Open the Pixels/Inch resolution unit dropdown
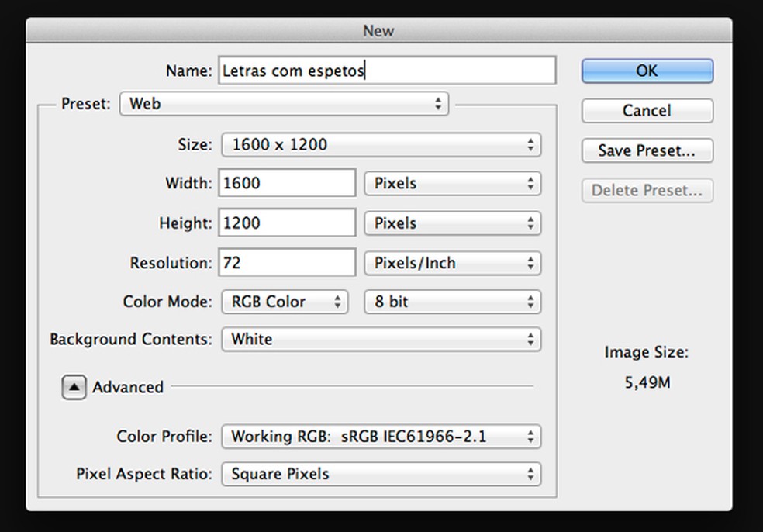763x532 pixels. [452, 263]
